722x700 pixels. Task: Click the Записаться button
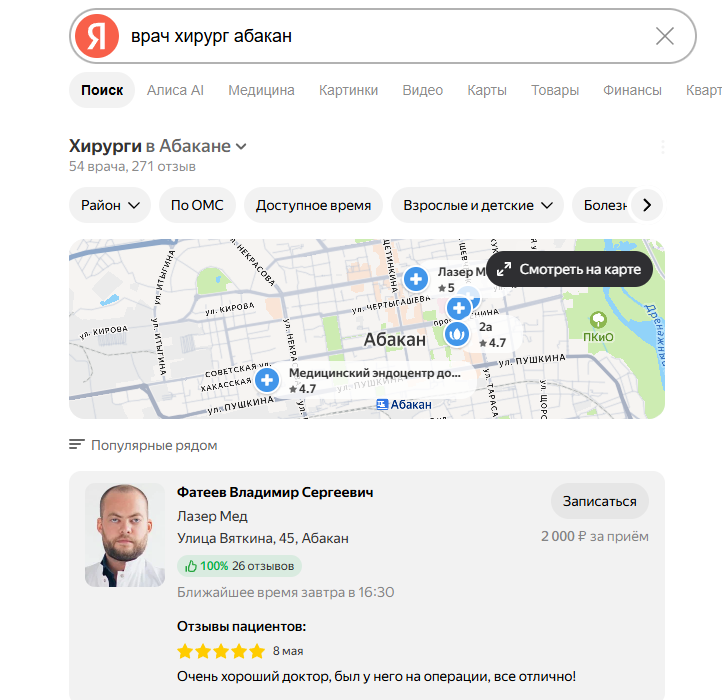(x=600, y=501)
